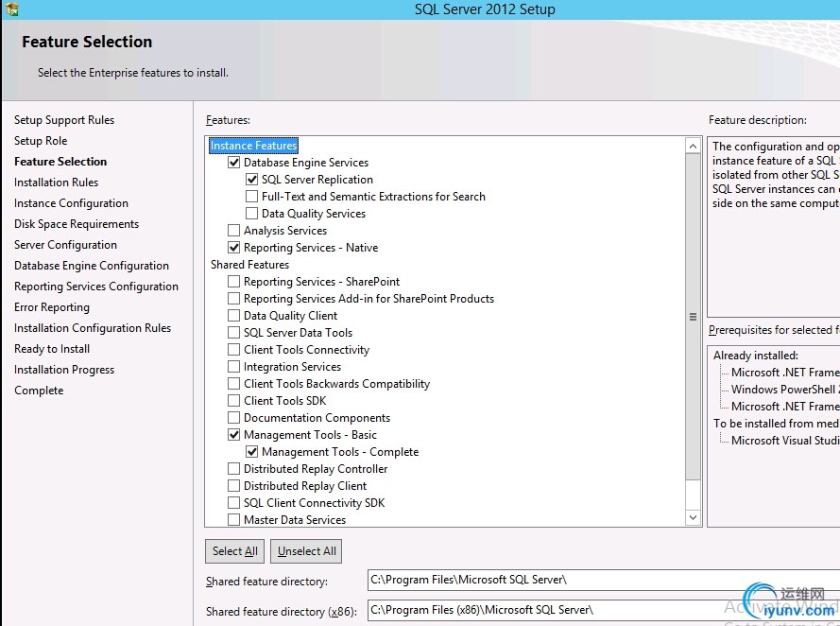Check the Data Quality Services box

coord(252,214)
